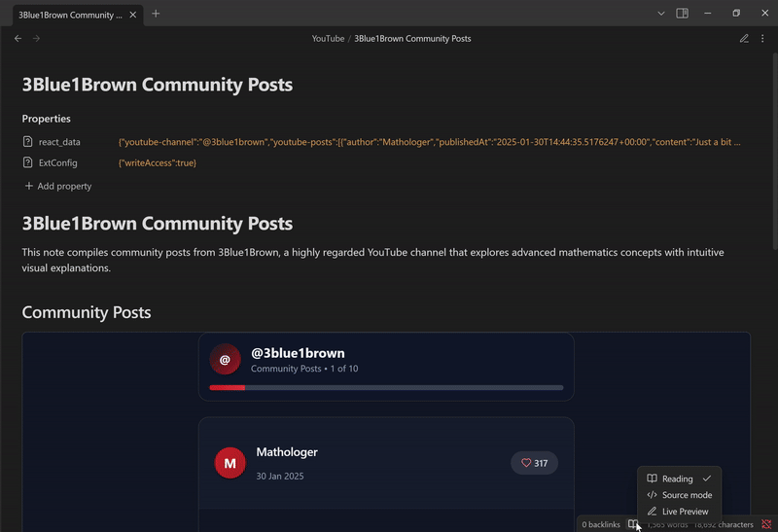Select the react_data property value
The height and width of the screenshot is (532, 778).
tap(430, 142)
